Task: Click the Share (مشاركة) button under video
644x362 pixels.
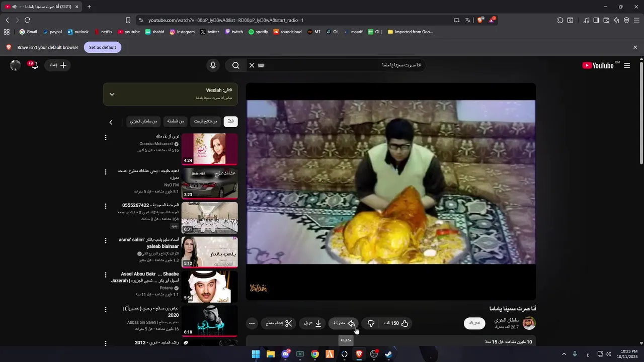Action: (344, 323)
